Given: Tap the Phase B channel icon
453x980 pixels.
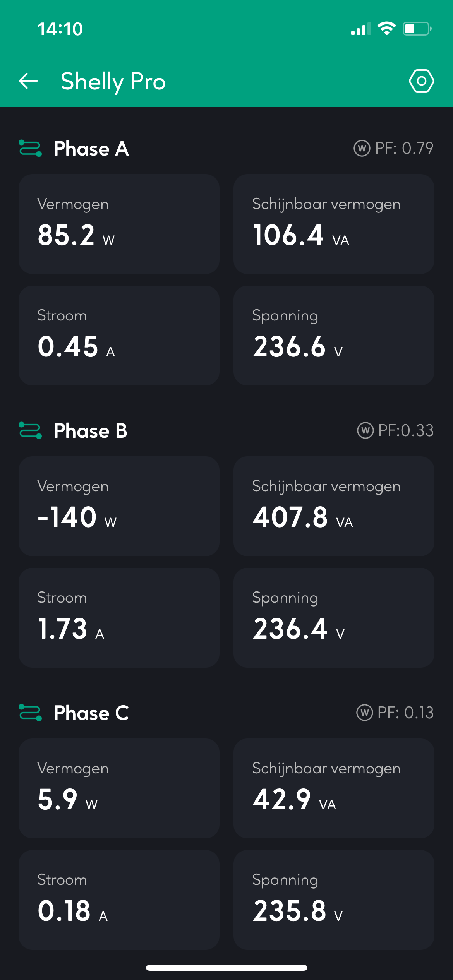Looking at the screenshot, I should click(30, 430).
